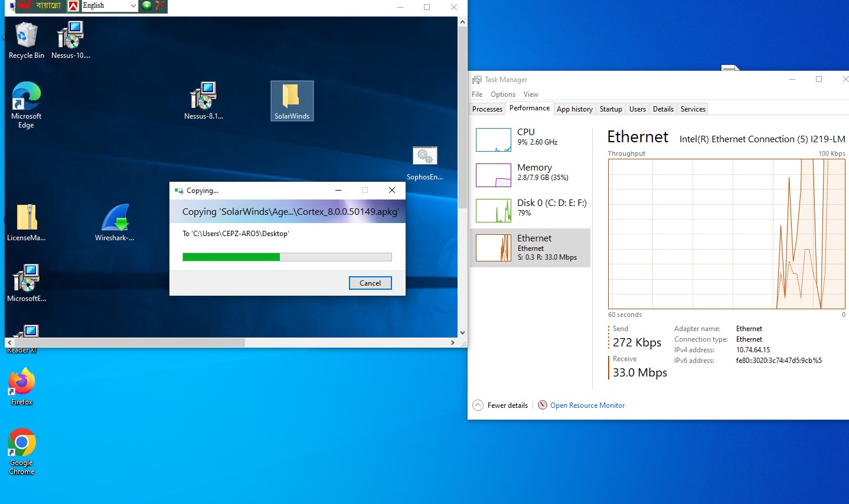Screen dimensions: 849x504
Task: Click the green download arrow icon in language bar
Action: (146, 5)
